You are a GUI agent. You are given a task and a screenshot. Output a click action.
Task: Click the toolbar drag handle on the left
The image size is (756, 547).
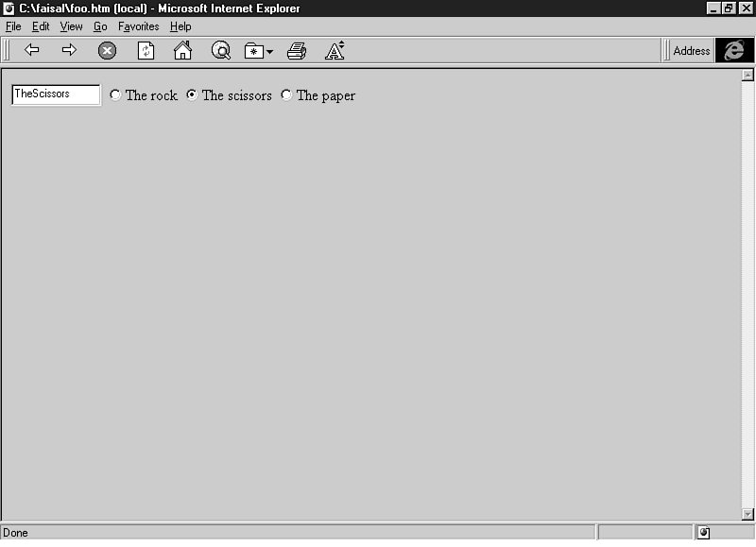[x=7, y=50]
